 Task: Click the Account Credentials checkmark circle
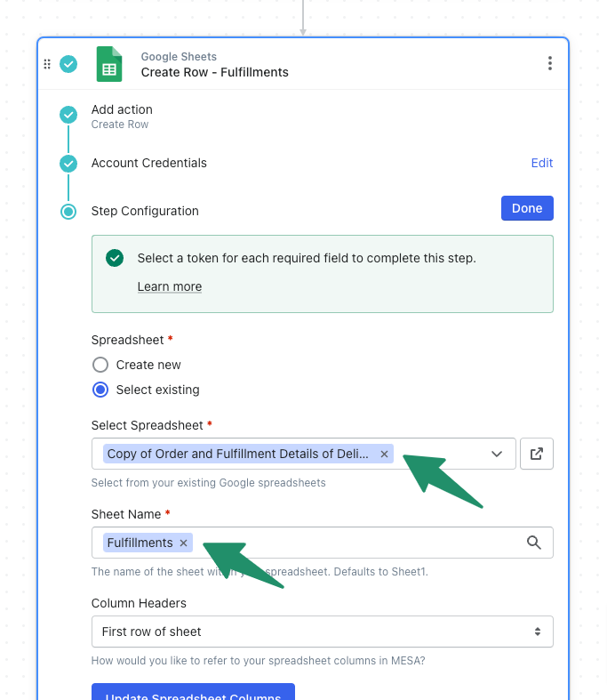[x=68, y=164]
